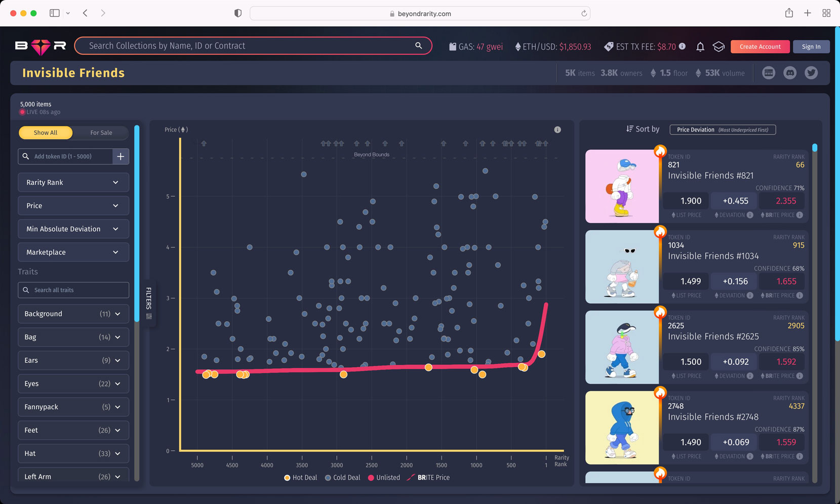Click the EST TX FEE info icon
The height and width of the screenshot is (504, 840).
coord(683,46)
